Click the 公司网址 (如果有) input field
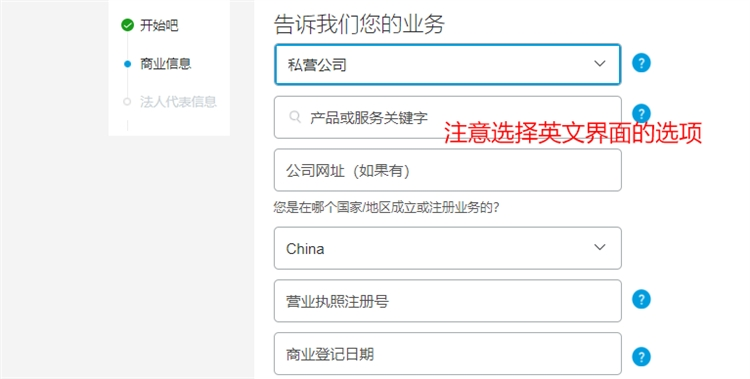The width and height of the screenshot is (750, 379). click(447, 170)
